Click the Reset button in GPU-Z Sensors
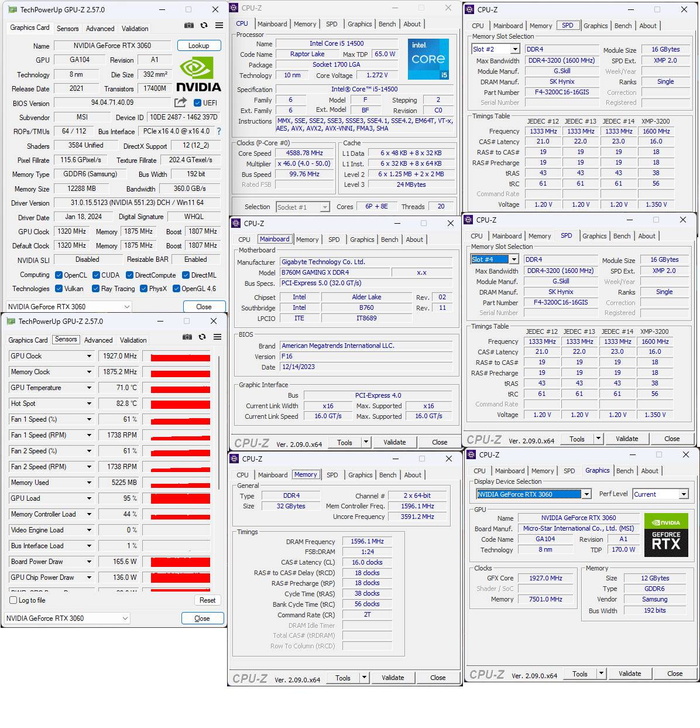Screen dimensions: 700x728 pos(207,600)
